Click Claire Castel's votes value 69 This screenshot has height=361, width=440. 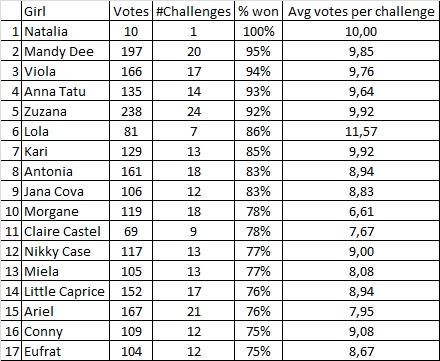pyautogui.click(x=131, y=231)
